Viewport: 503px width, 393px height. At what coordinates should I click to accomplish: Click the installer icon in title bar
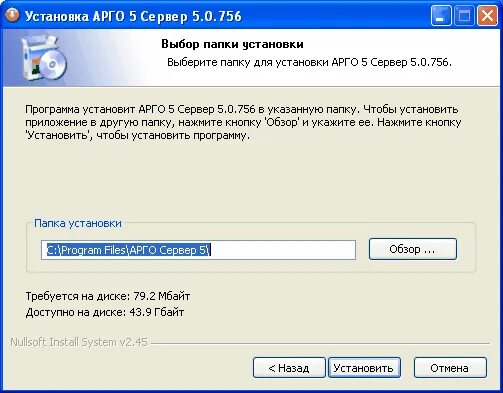(12, 15)
